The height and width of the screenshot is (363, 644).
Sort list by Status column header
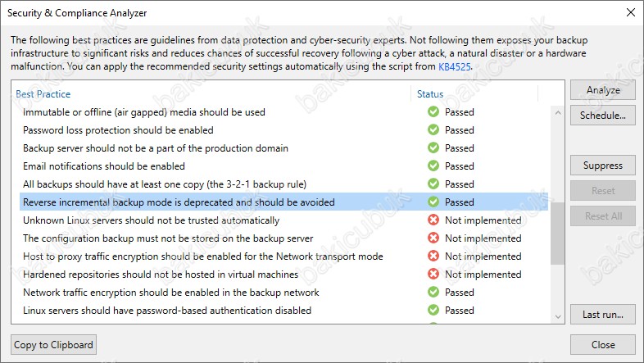[430, 94]
